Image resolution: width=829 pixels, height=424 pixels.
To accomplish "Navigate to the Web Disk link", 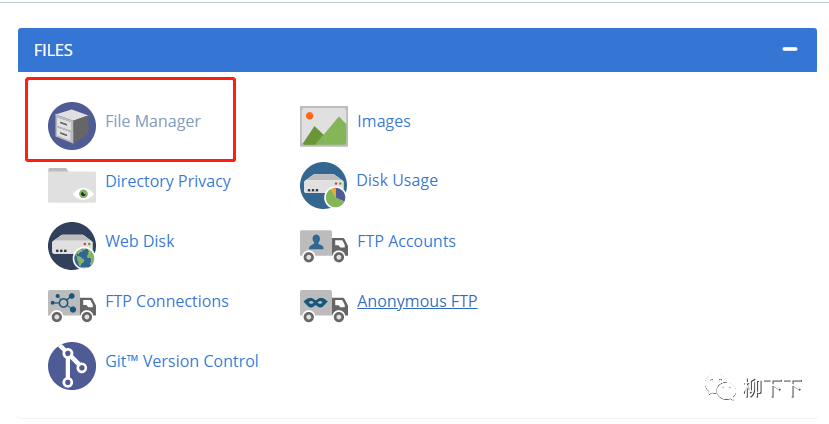I will pos(140,241).
